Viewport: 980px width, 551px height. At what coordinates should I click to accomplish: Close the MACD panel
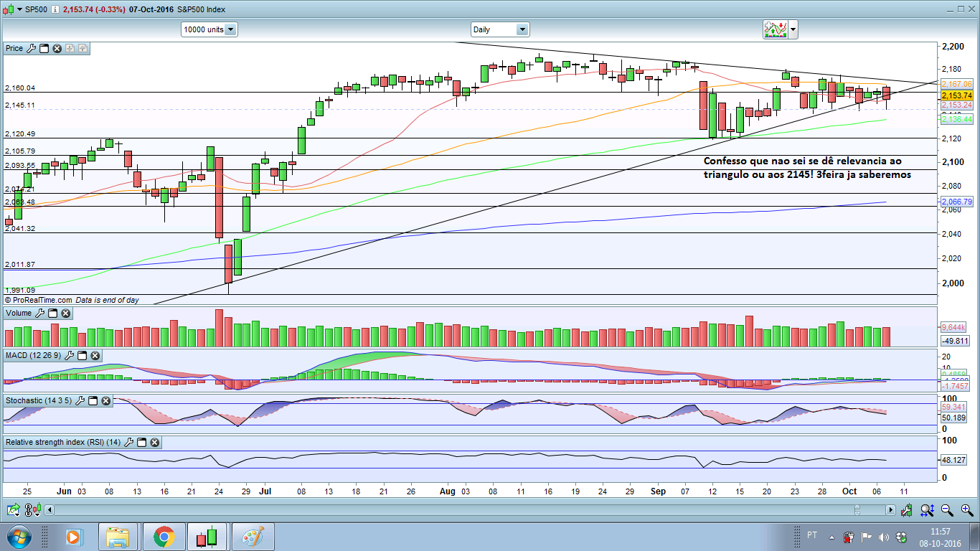click(x=95, y=356)
